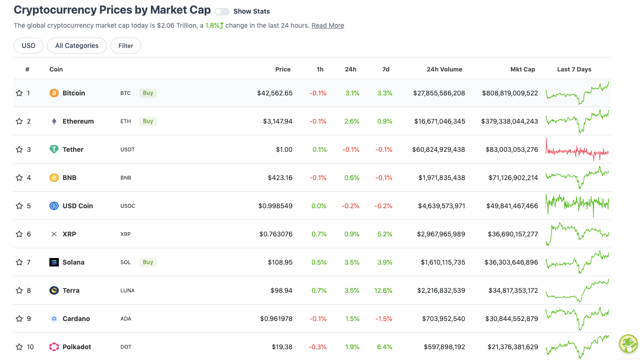Click the yellow BNB logo
This screenshot has width=644, height=360.
click(54, 178)
